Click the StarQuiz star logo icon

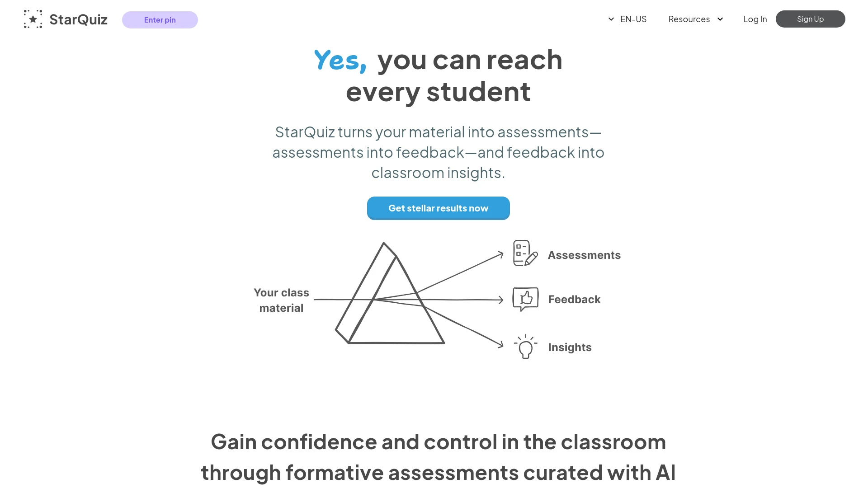click(x=33, y=19)
